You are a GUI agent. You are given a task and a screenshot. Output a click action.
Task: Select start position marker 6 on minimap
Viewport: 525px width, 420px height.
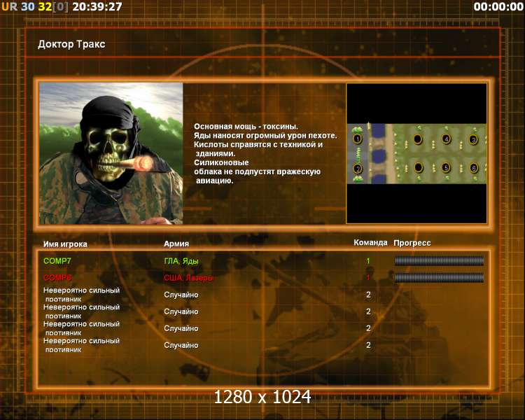click(474, 168)
